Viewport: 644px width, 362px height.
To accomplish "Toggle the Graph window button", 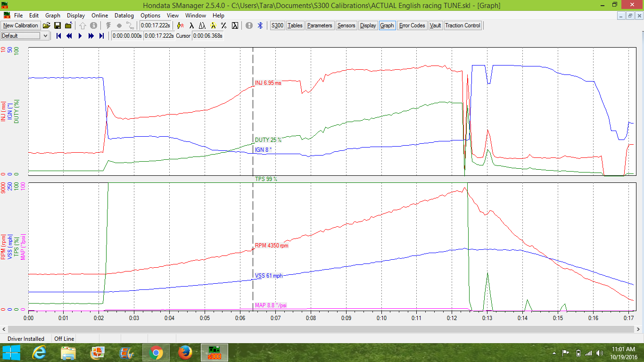I will click(x=387, y=25).
